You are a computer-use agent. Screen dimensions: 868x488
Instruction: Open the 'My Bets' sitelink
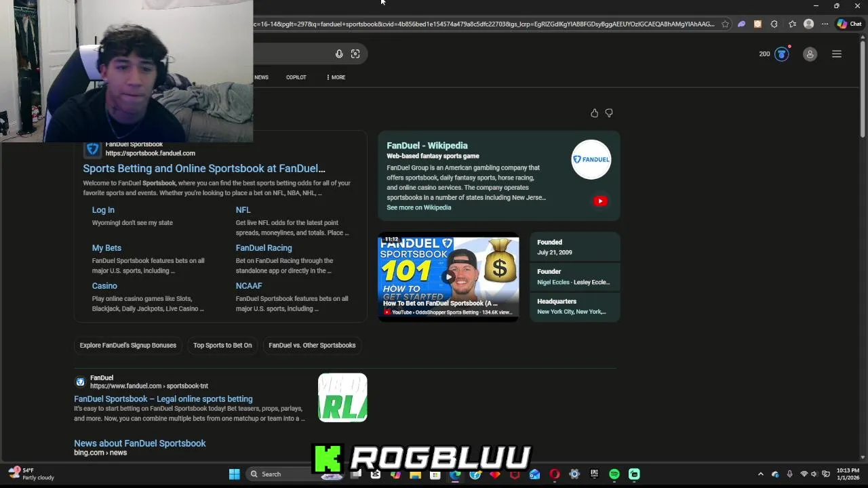coord(106,248)
